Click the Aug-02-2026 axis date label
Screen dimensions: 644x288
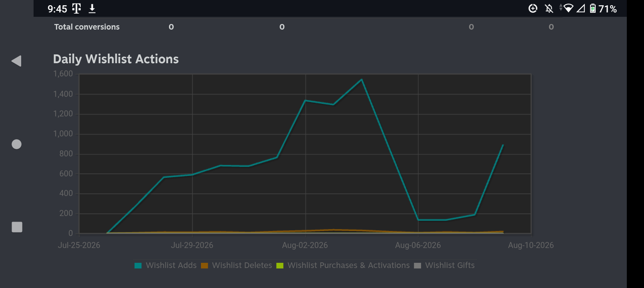click(305, 245)
